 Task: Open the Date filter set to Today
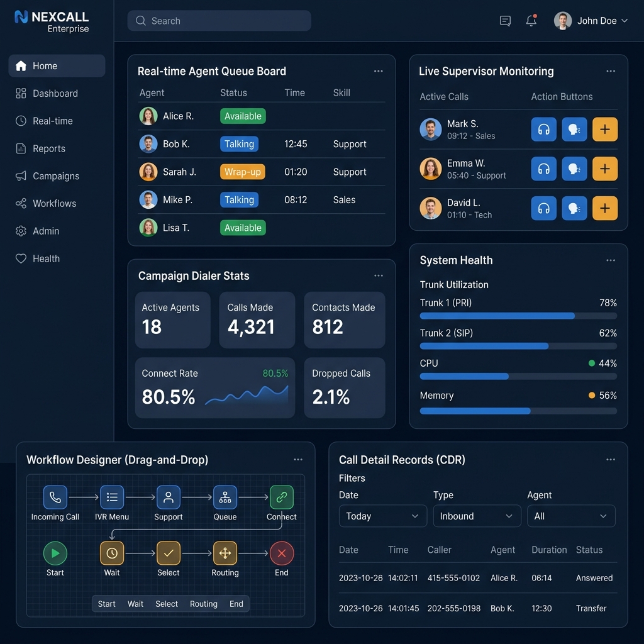point(383,516)
